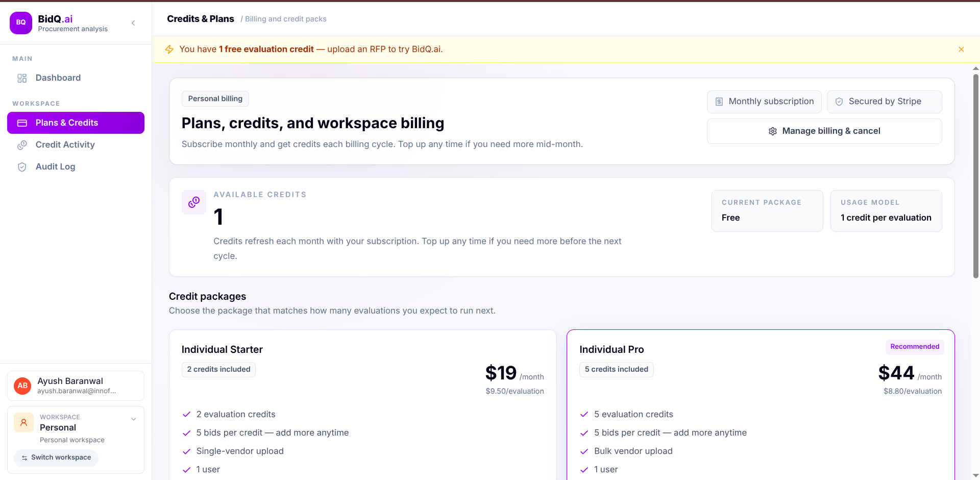Screen dimensions: 980x480
Task: Click the Recommended badge
Action: pyautogui.click(x=915, y=347)
